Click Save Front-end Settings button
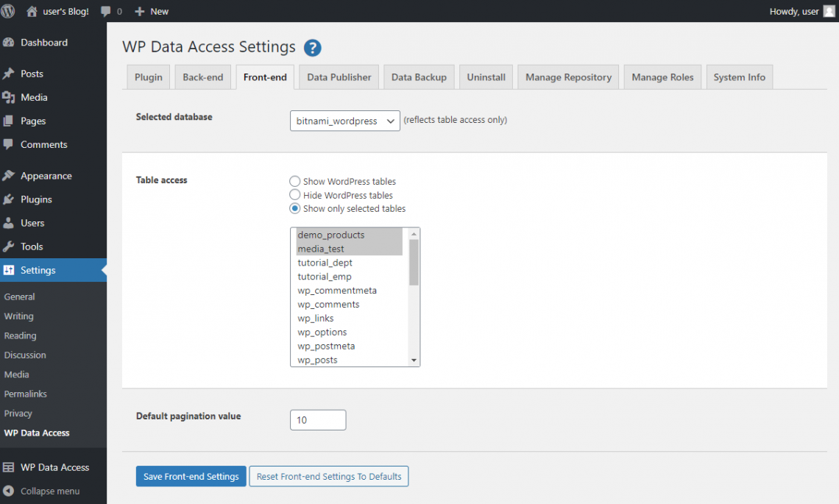 tap(191, 476)
